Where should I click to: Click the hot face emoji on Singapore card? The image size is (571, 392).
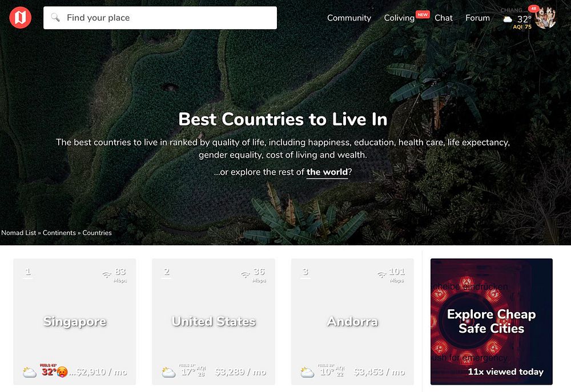pos(62,371)
